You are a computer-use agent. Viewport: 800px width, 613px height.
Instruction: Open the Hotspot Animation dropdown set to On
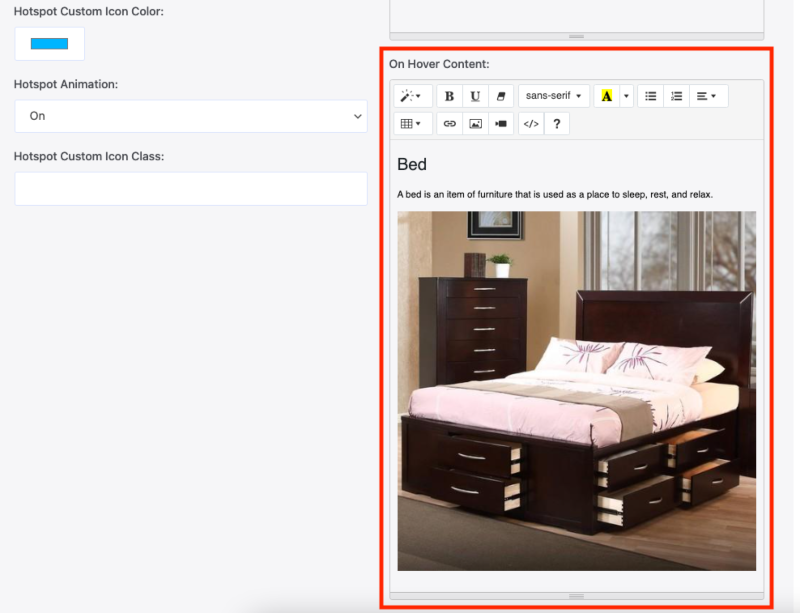point(191,116)
